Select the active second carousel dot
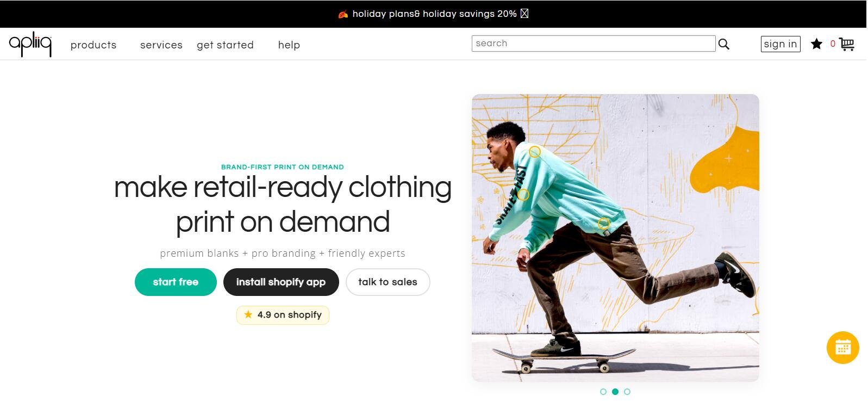This screenshot has width=868, height=420. point(615,392)
